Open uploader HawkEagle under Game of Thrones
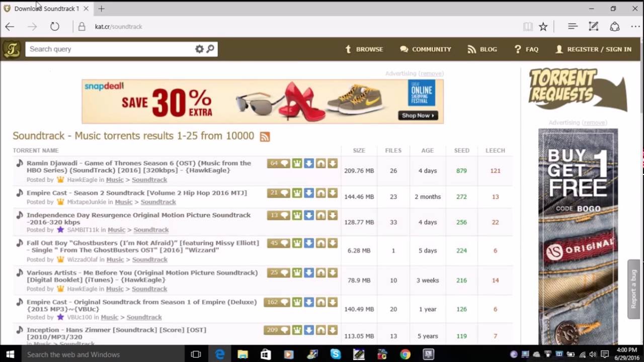This screenshot has height=362, width=644. click(x=83, y=179)
